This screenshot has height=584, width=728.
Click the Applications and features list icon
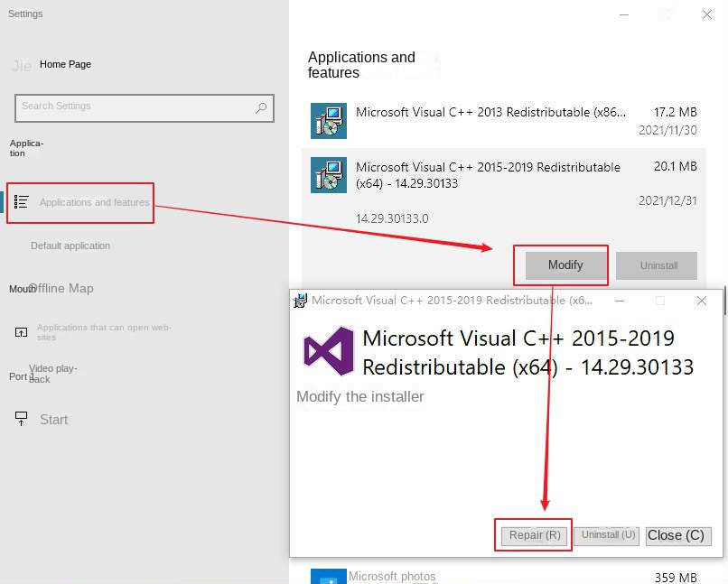click(22, 202)
